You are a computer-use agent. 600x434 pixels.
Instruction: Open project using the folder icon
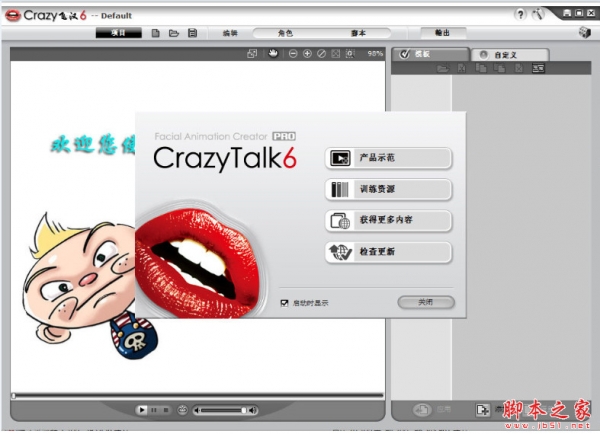(174, 33)
